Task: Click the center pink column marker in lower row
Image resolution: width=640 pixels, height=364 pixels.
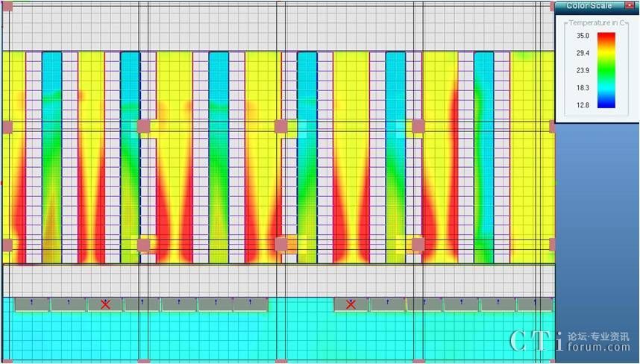Action: (281, 245)
